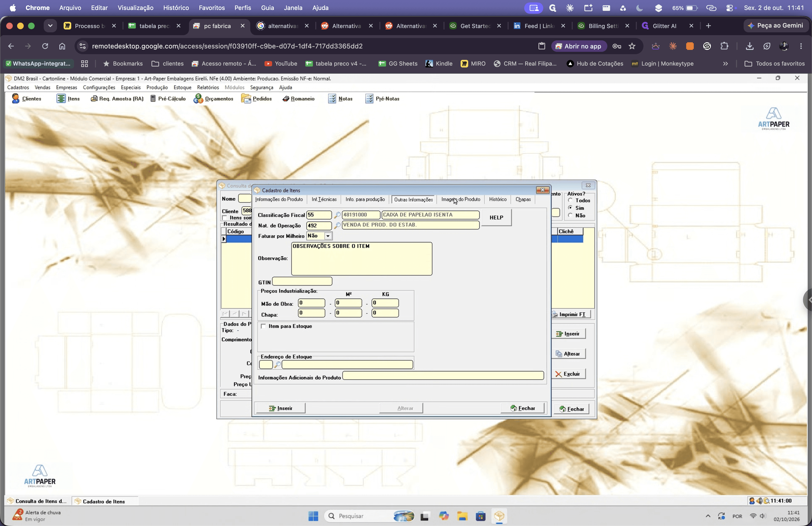Viewport: 812px width, 526px height.
Task: Expand bookmarks bar overflow chevron
Action: (x=725, y=63)
